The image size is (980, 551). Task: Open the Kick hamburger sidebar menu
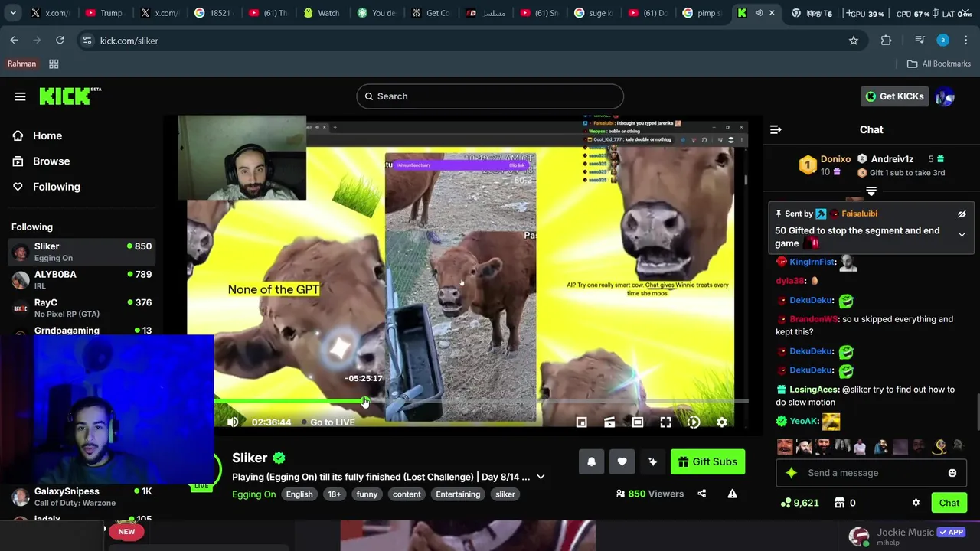tap(21, 96)
